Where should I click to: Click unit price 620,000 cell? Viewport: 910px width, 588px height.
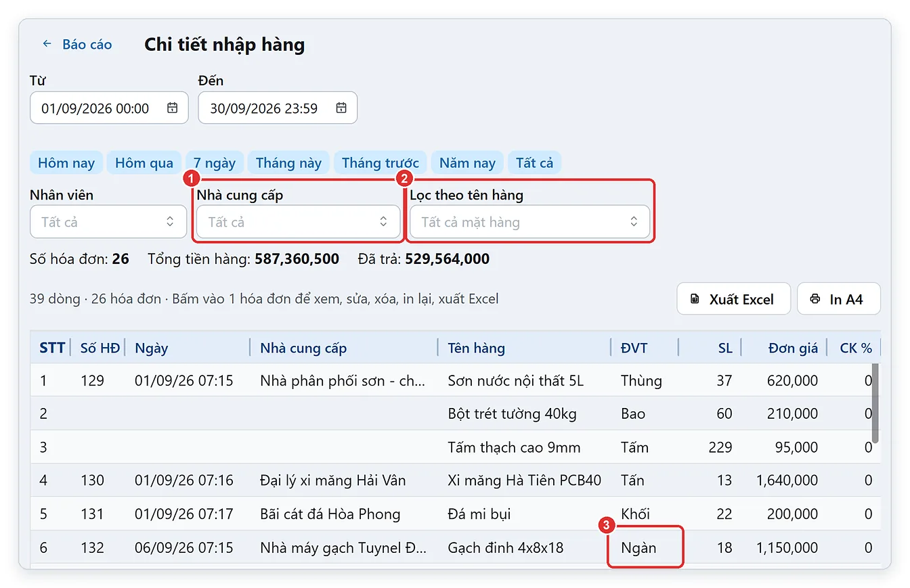pyautogui.click(x=792, y=381)
